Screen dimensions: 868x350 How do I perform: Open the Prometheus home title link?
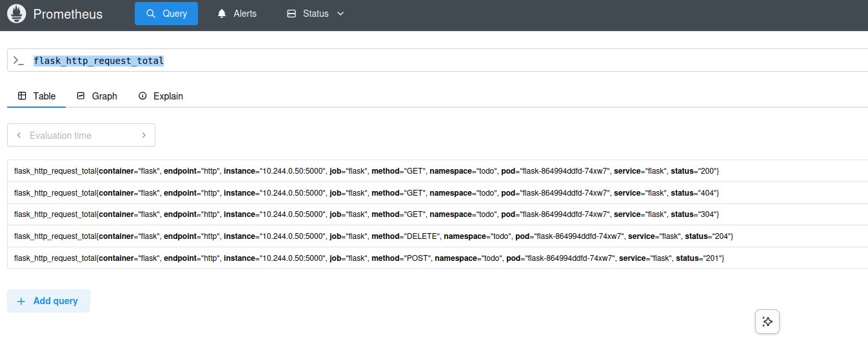(x=68, y=14)
